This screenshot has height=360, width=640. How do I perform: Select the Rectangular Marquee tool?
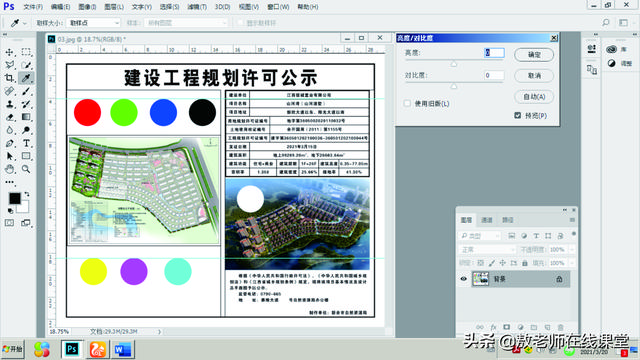26,52
